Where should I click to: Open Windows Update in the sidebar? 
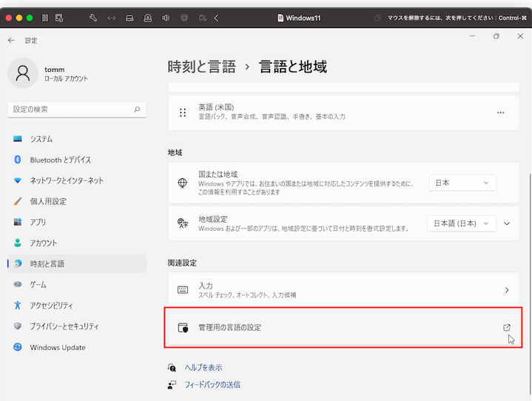[77, 347]
